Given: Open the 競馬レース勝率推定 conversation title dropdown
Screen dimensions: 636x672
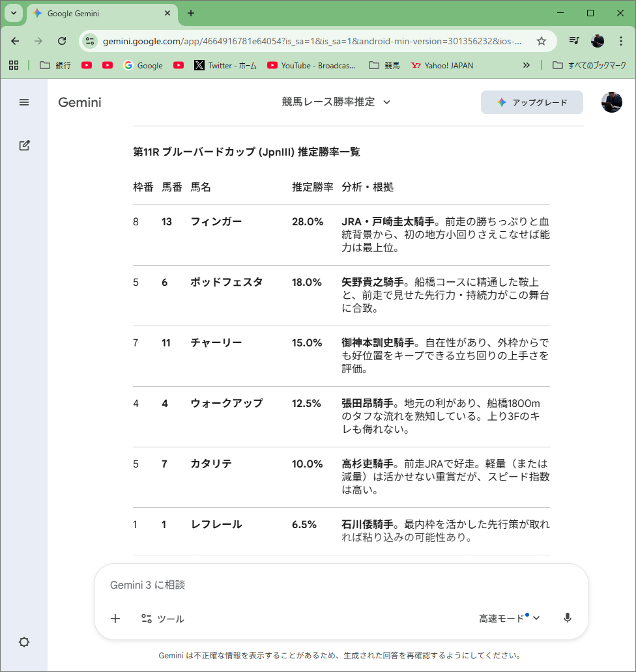Looking at the screenshot, I should click(336, 102).
